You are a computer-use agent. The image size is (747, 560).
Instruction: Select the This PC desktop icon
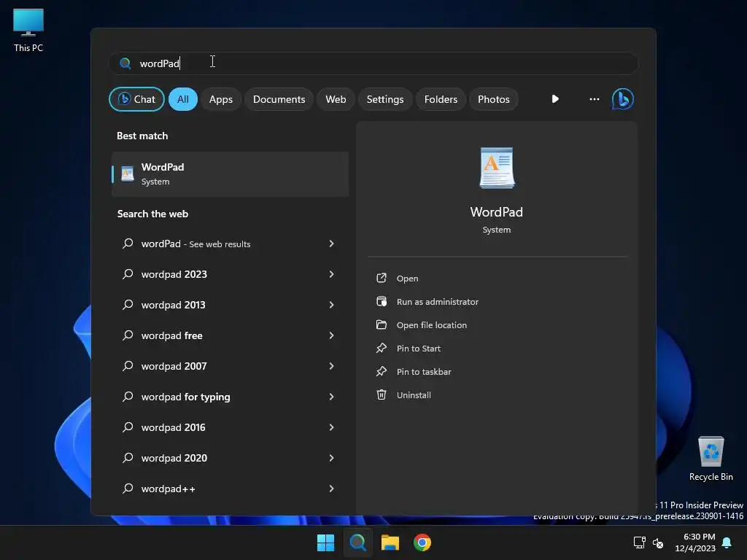tap(28, 30)
